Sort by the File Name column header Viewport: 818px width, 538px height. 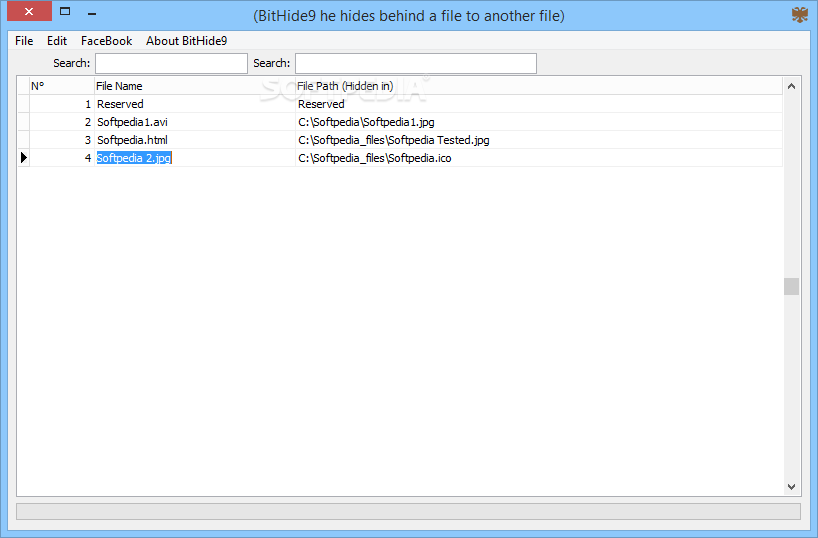pyautogui.click(x=195, y=86)
